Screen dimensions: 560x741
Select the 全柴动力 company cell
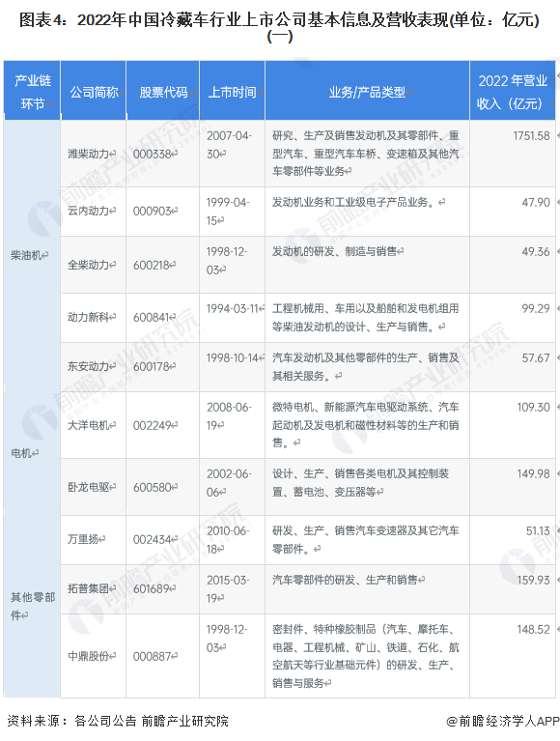click(x=91, y=265)
